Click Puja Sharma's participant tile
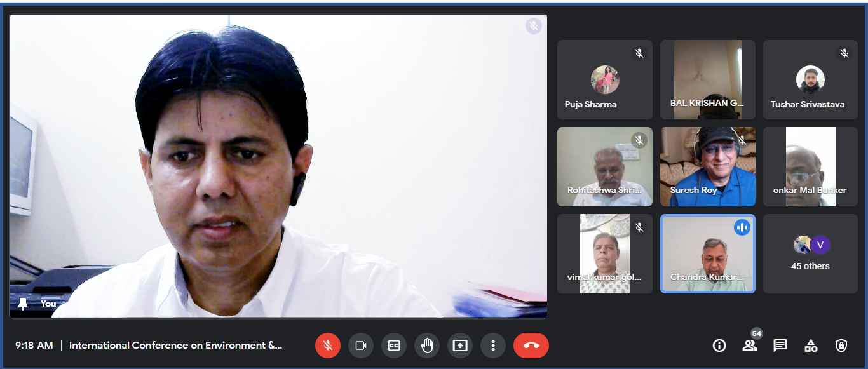The image size is (868, 369). pyautogui.click(x=605, y=79)
